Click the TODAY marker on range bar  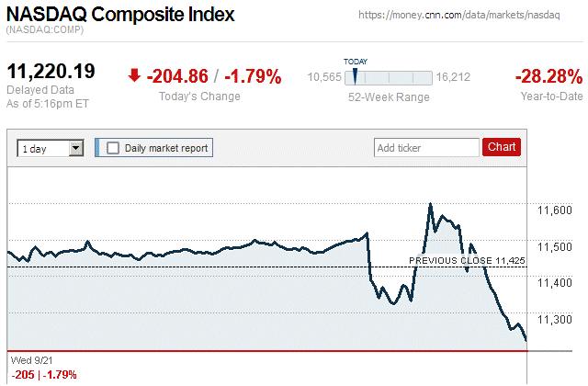tap(355, 75)
